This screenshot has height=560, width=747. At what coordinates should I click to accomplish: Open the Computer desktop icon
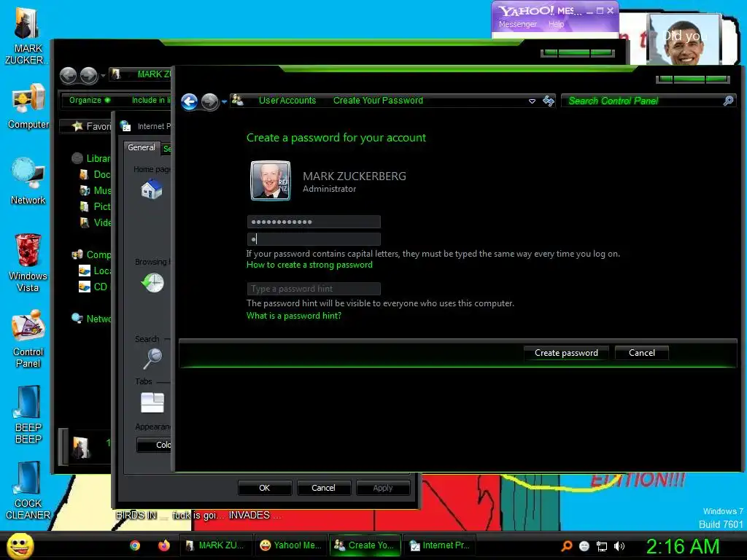pyautogui.click(x=28, y=107)
